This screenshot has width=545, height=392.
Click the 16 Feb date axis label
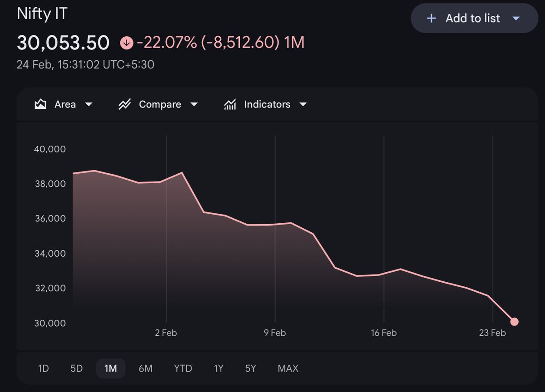(x=384, y=333)
